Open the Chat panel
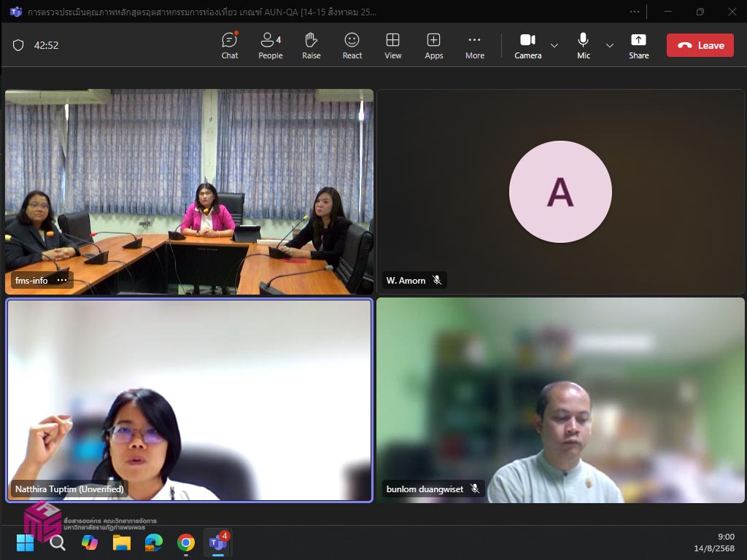Image resolution: width=747 pixels, height=560 pixels. tap(230, 45)
